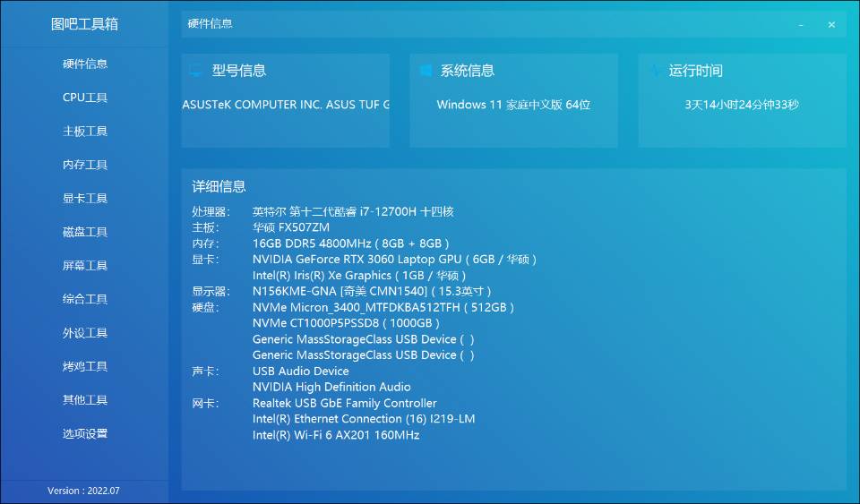The image size is (860, 504).
Task: Switch to 磁盘工具 section
Action: tap(85, 232)
